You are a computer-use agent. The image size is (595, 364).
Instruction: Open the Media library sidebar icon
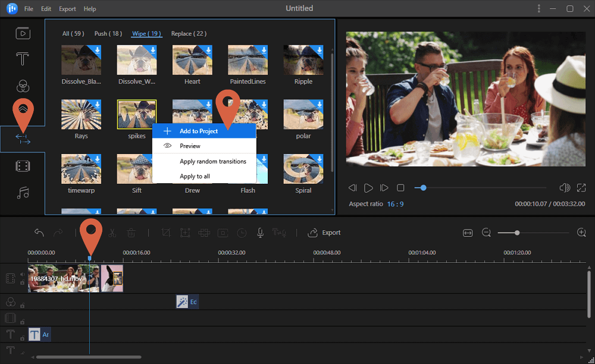click(23, 33)
